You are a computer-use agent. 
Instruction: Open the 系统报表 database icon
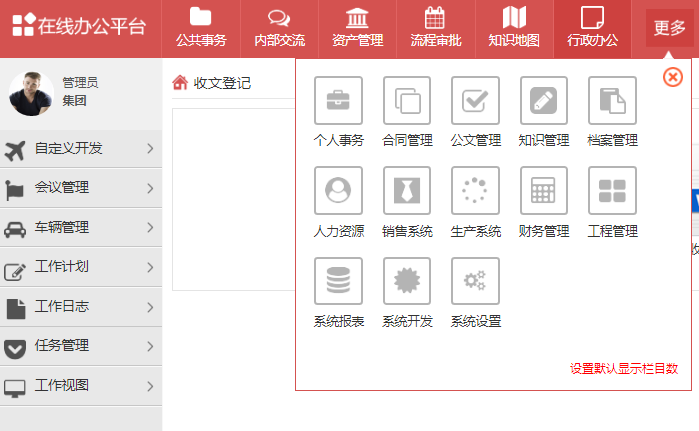[x=338, y=281]
